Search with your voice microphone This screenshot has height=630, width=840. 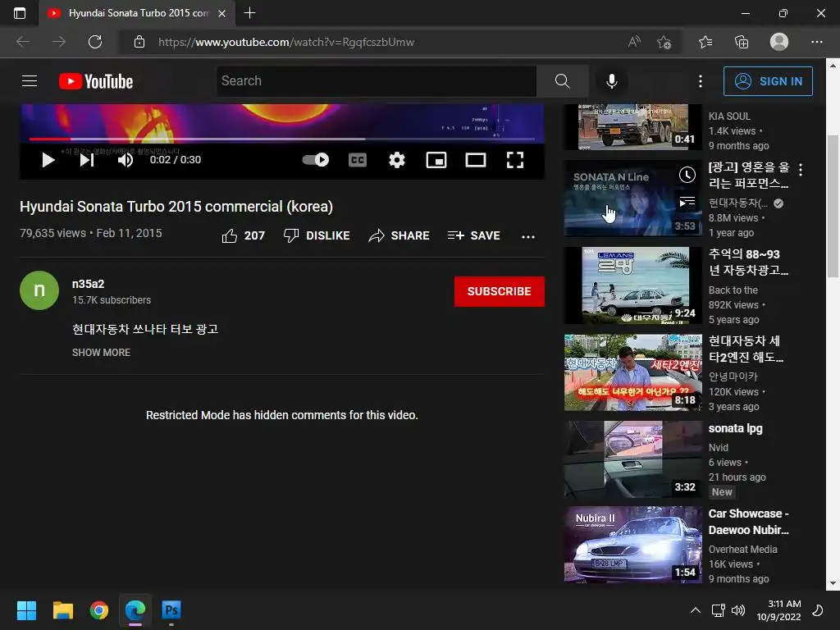[x=612, y=81]
